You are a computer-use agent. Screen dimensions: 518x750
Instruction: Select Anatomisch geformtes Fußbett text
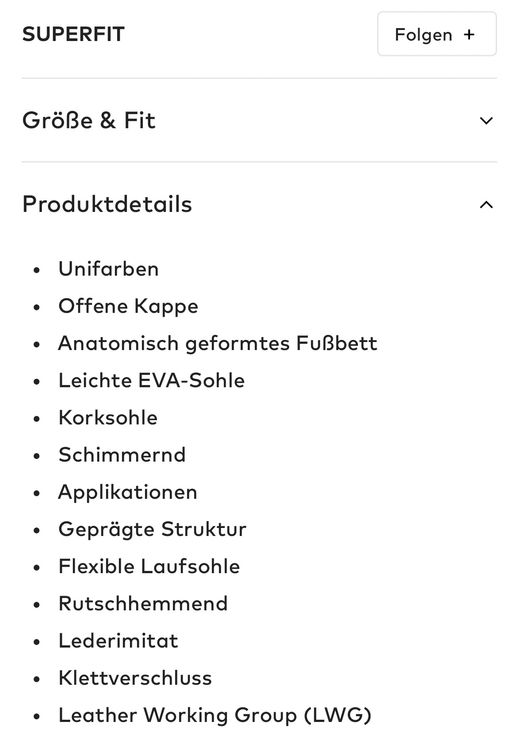(x=218, y=344)
